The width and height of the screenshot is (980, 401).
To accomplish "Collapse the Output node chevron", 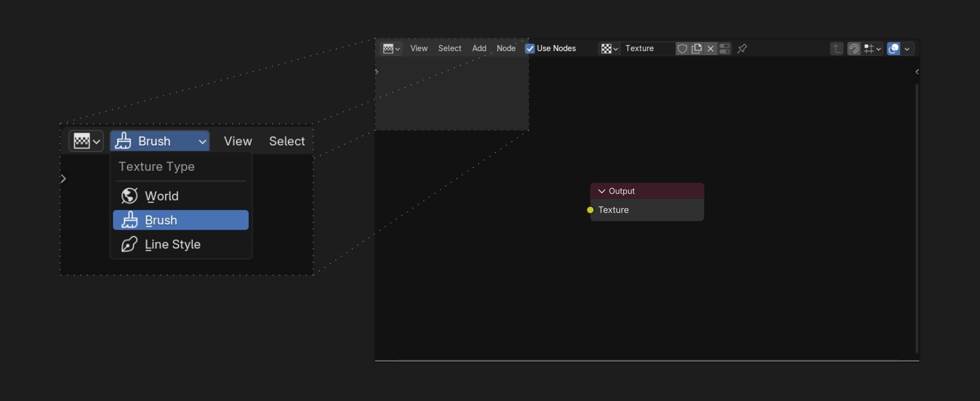I will [x=601, y=191].
